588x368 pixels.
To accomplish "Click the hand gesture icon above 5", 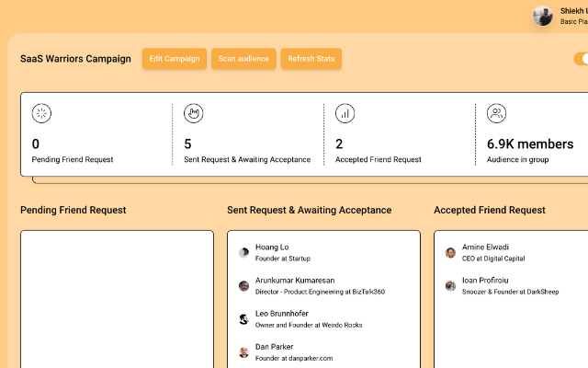I will [194, 113].
